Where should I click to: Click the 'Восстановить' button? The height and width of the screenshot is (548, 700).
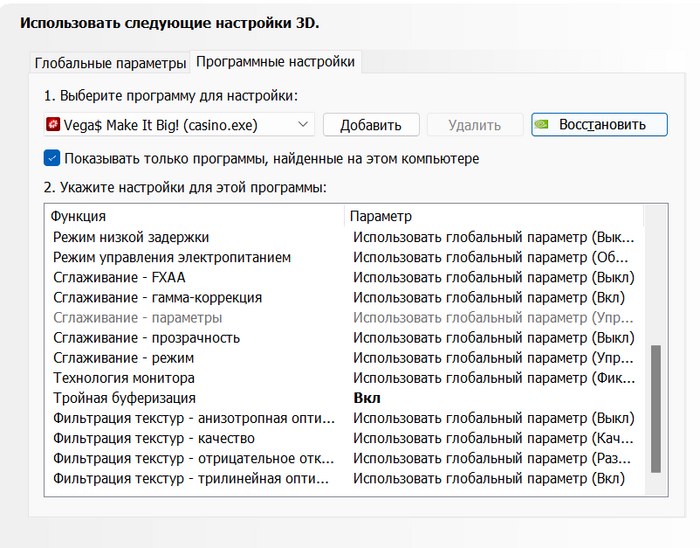click(x=598, y=125)
